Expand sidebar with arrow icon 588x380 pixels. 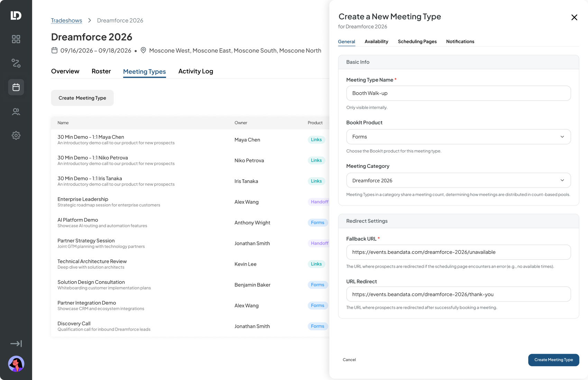(x=16, y=343)
